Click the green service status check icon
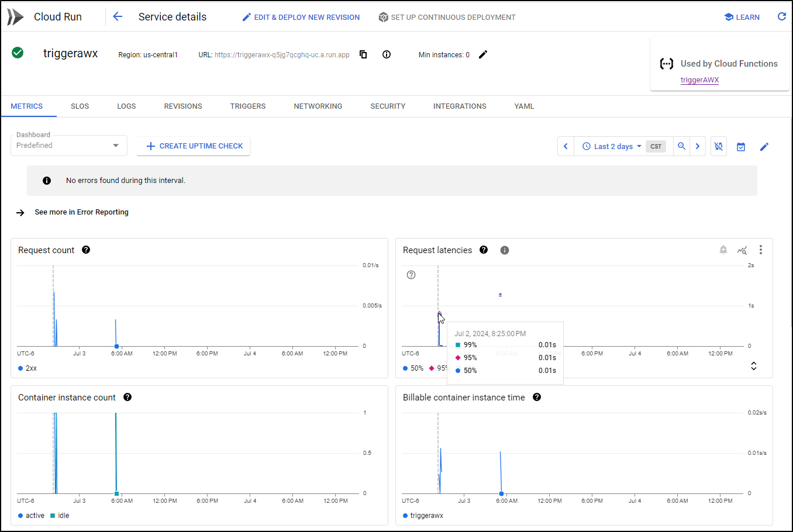The height and width of the screenshot is (532, 793). coord(18,53)
